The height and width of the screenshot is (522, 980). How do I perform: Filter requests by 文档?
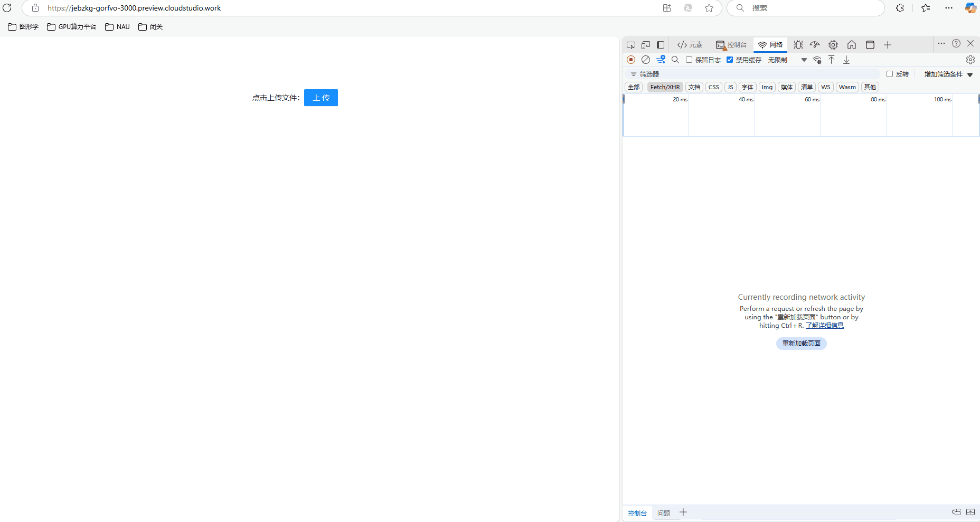pyautogui.click(x=694, y=87)
